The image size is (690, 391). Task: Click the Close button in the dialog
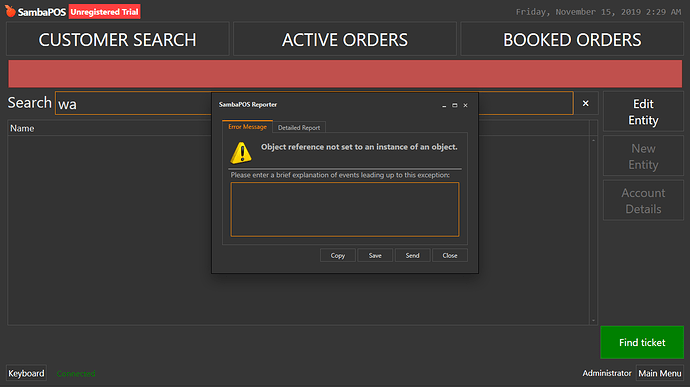[x=450, y=256]
